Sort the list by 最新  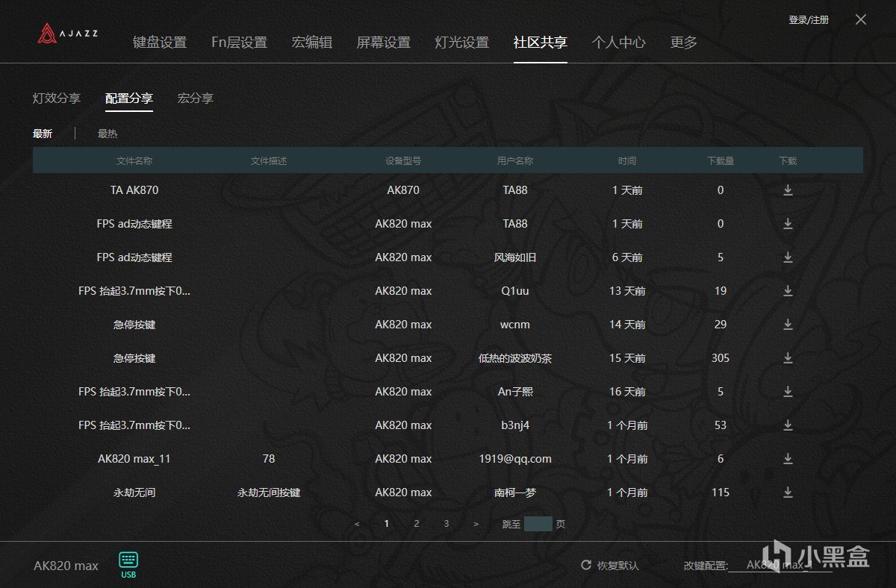[43, 134]
